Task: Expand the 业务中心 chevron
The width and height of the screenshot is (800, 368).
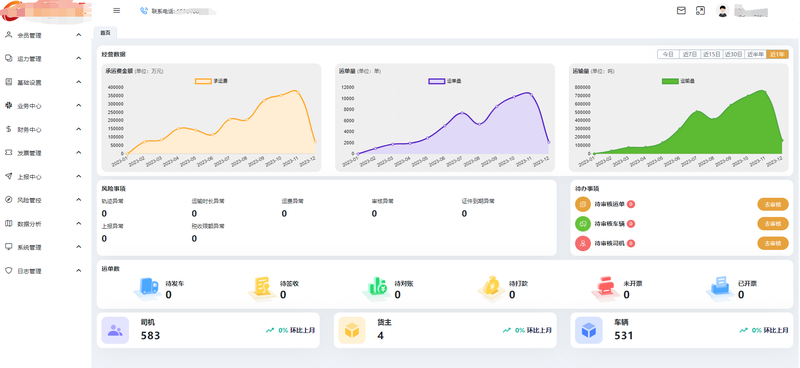Action: (x=79, y=105)
